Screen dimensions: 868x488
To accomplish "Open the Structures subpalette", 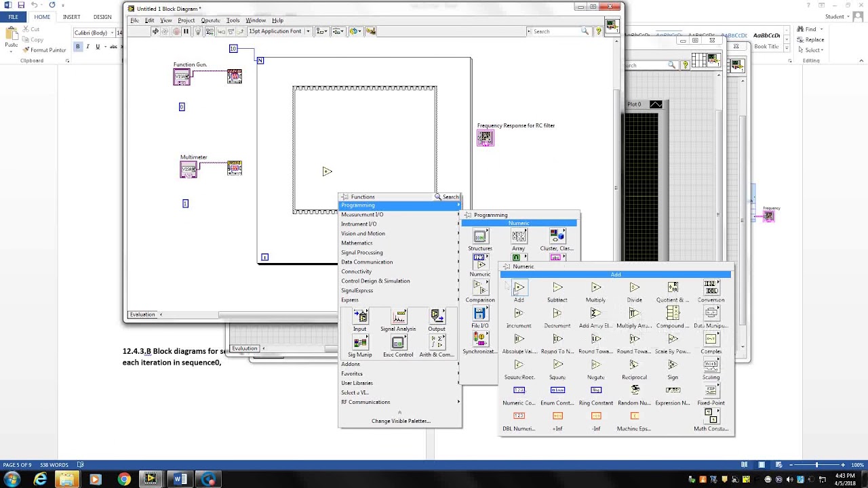I will [x=480, y=237].
